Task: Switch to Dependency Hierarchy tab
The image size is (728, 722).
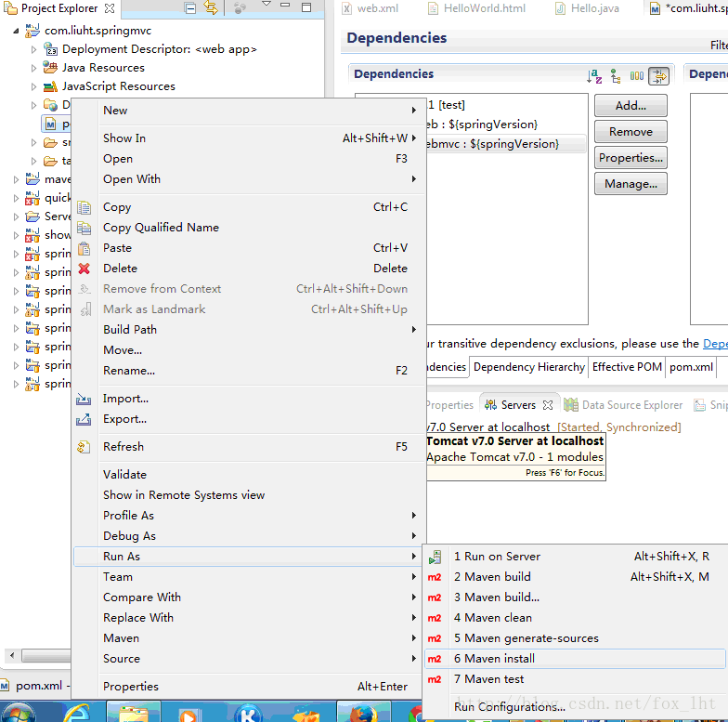Action: pos(529,367)
